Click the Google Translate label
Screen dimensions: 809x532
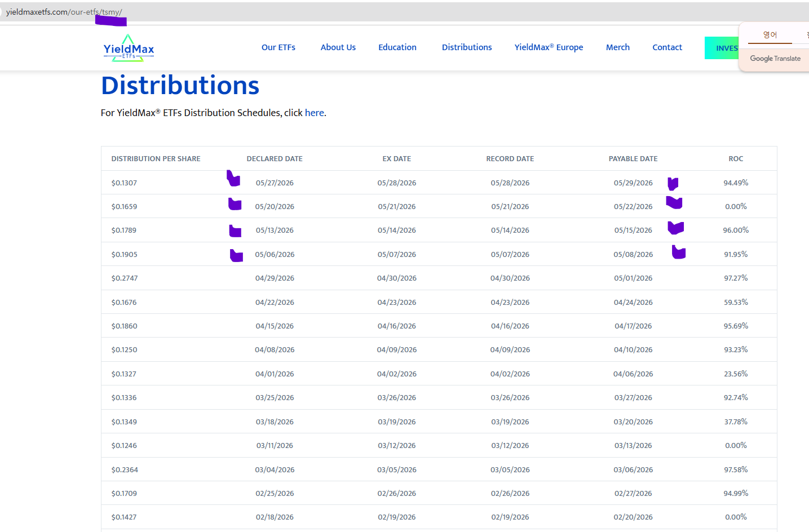point(775,59)
